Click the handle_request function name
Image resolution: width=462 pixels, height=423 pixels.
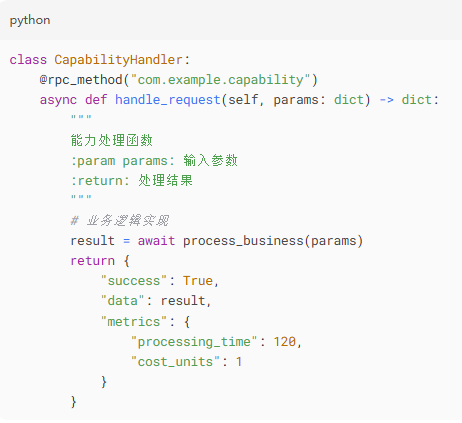click(x=168, y=100)
